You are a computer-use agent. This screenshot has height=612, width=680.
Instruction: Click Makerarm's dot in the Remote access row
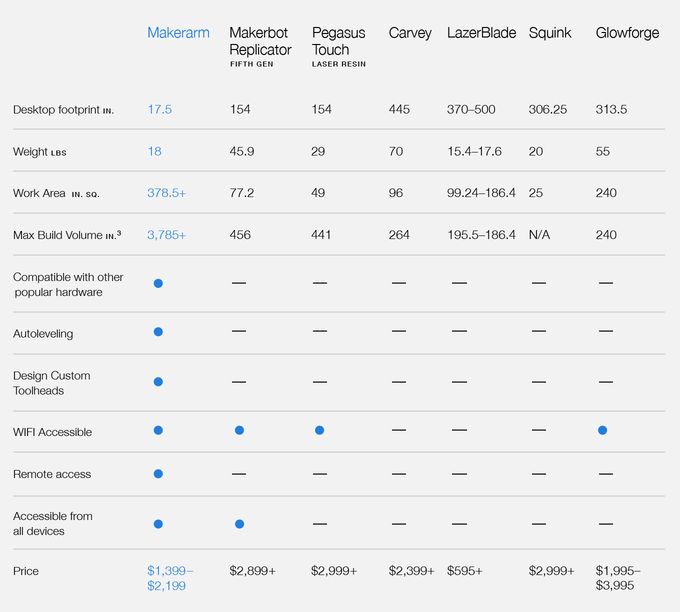[x=158, y=474]
